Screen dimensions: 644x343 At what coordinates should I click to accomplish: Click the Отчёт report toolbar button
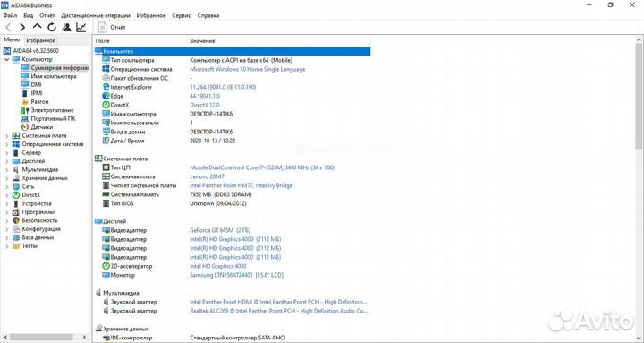pos(112,28)
